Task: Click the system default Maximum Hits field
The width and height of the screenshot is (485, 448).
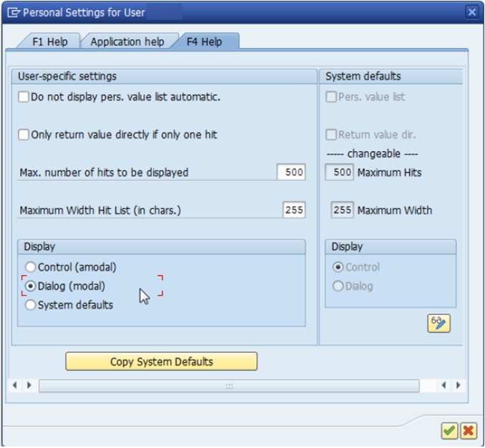Action: (x=340, y=172)
